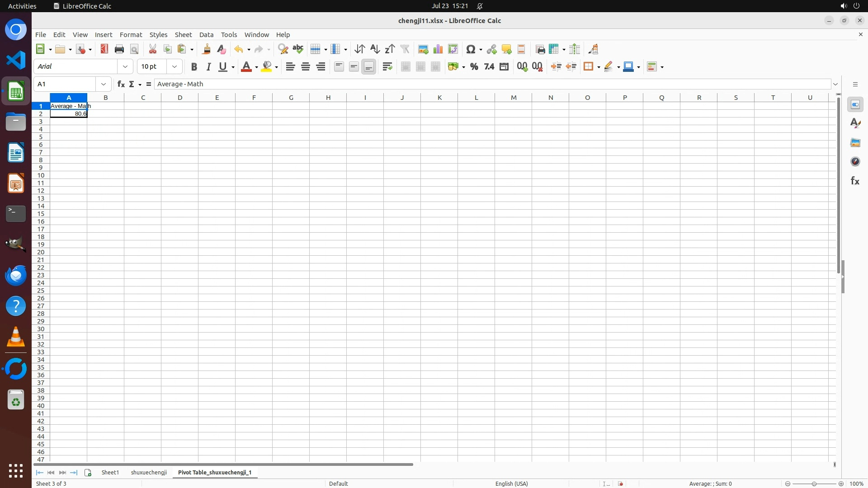Click the English (USA) language status field
Image resolution: width=868 pixels, height=488 pixels.
(511, 483)
